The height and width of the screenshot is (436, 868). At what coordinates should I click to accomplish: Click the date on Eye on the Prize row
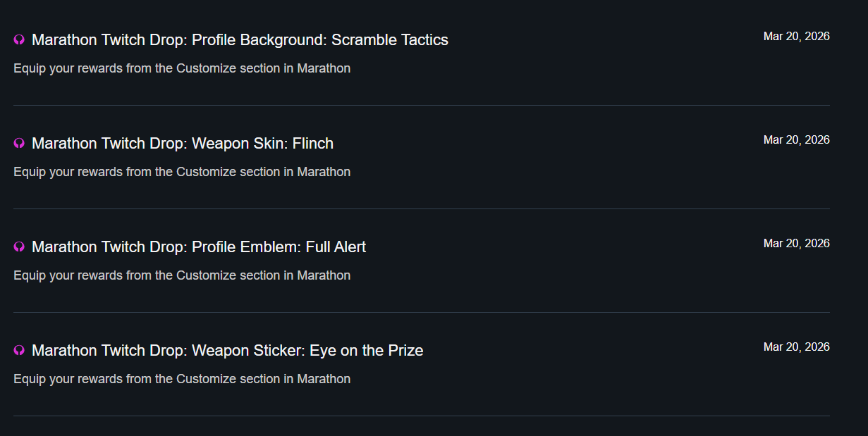point(796,347)
